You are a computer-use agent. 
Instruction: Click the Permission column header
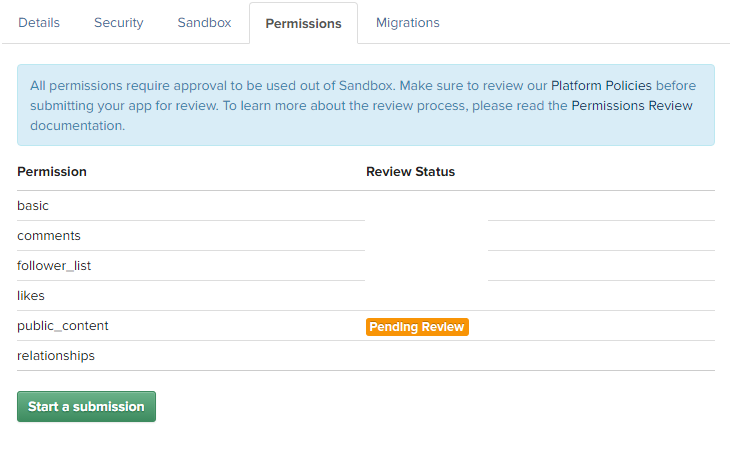coord(52,172)
